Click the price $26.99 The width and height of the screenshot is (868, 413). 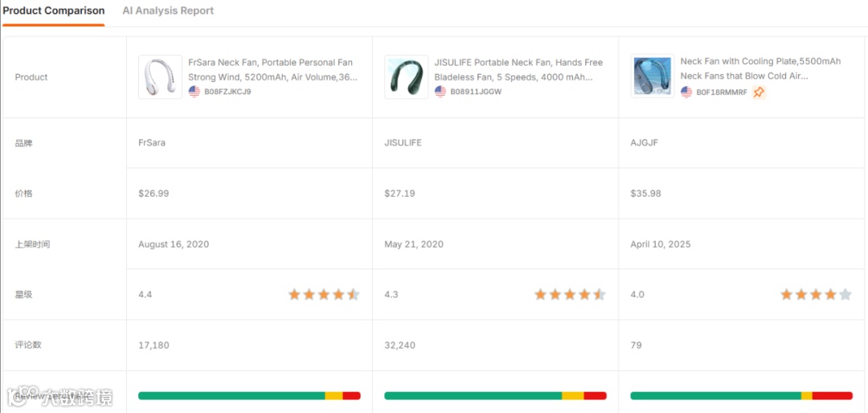[154, 194]
